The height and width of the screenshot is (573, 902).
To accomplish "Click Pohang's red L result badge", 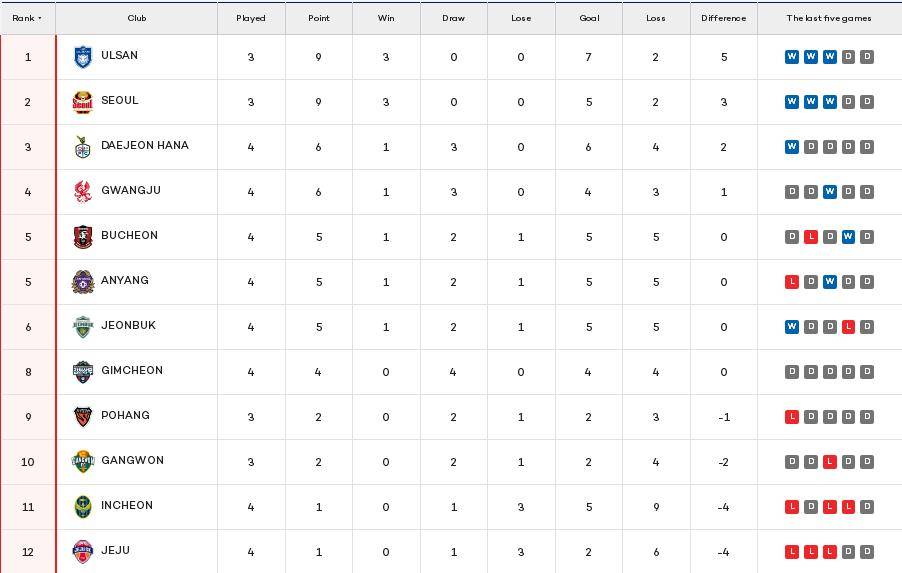I will tap(791, 417).
